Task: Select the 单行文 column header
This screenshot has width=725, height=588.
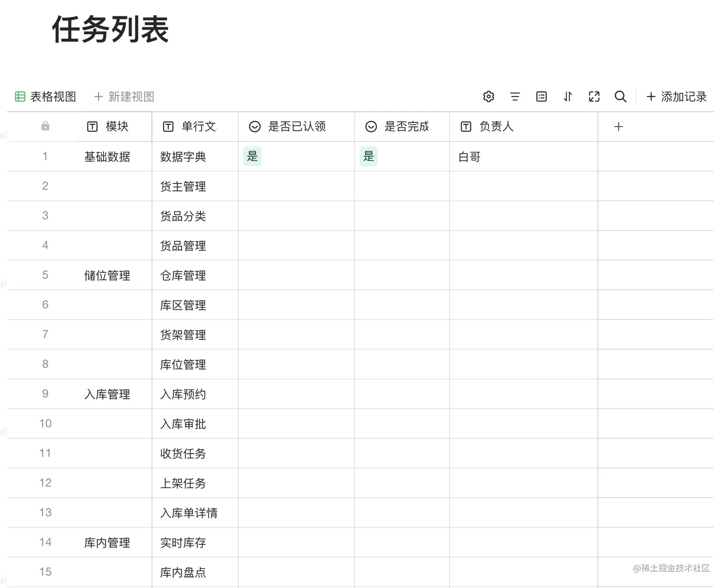Action: coord(195,127)
